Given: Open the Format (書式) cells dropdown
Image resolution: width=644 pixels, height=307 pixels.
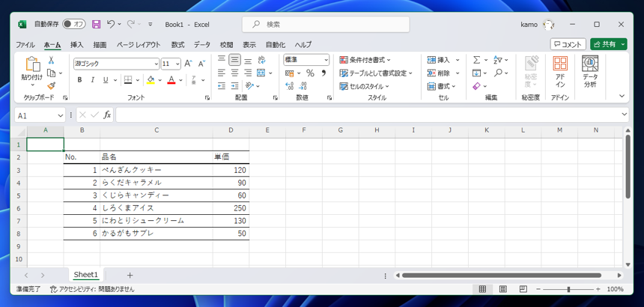Looking at the screenshot, I should [443, 86].
